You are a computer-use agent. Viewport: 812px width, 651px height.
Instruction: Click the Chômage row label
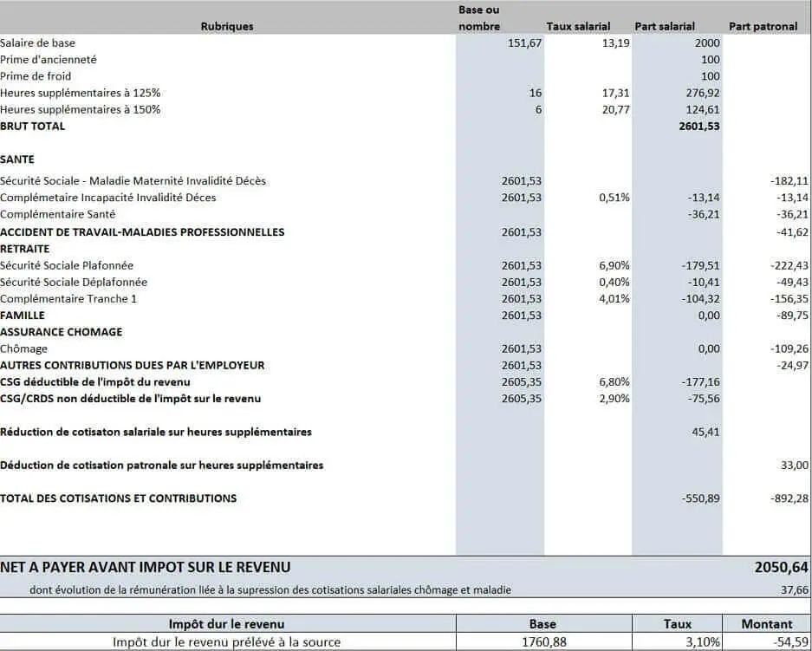coord(24,348)
